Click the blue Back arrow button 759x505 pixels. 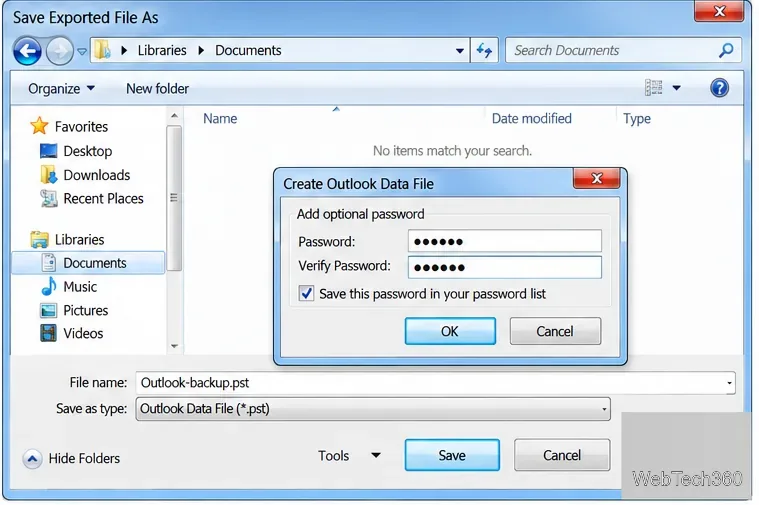(27, 51)
